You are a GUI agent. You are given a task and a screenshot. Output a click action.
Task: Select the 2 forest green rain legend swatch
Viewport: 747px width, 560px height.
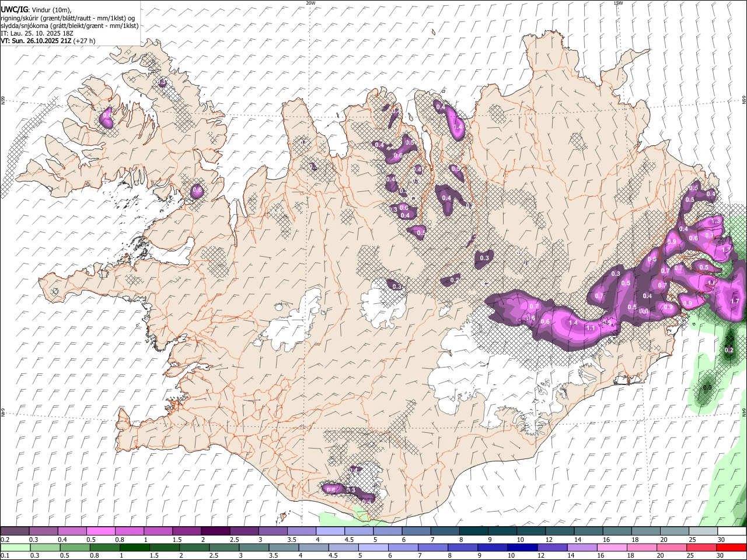coord(194,547)
